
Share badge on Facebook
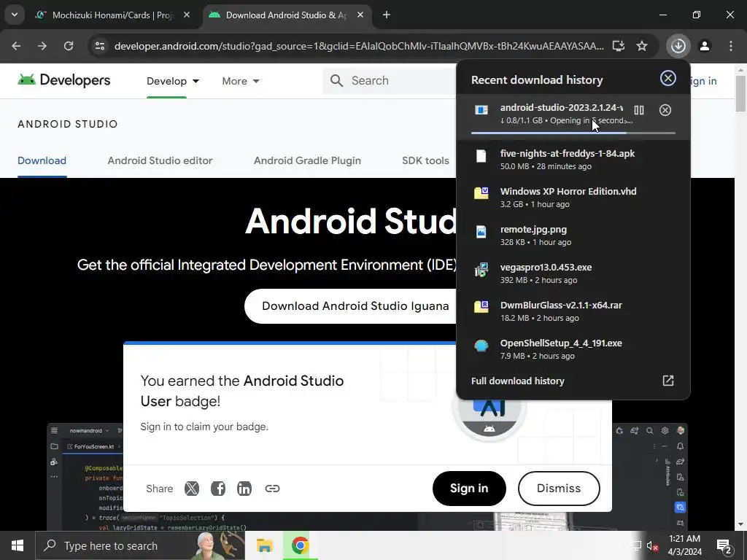[x=217, y=489]
